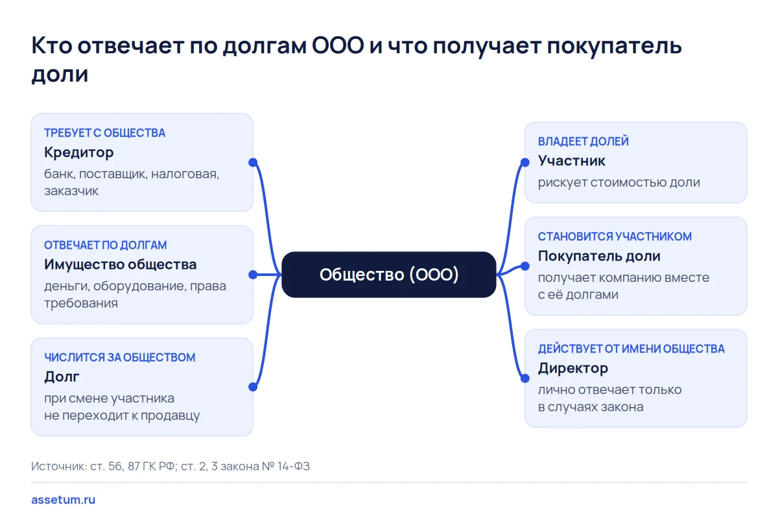Click the label "ТРЕБУЕТ С ОБЩЕСТВА"

(x=104, y=133)
